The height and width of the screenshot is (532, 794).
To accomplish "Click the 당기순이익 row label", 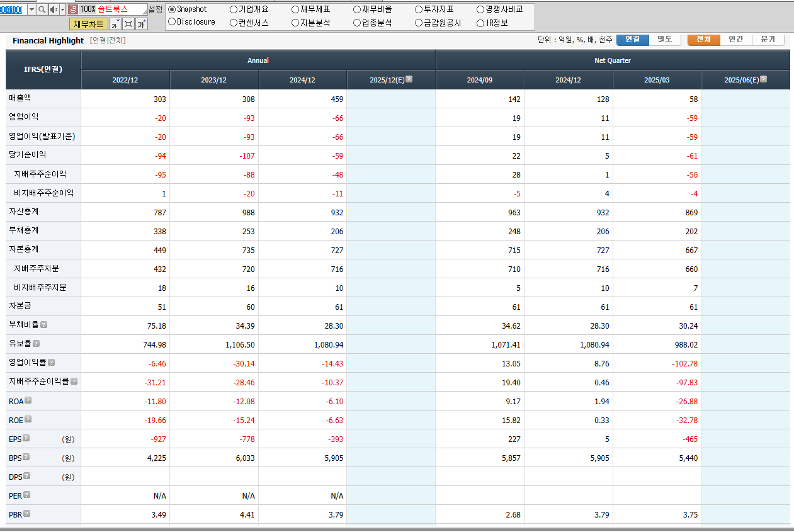I will [27, 155].
